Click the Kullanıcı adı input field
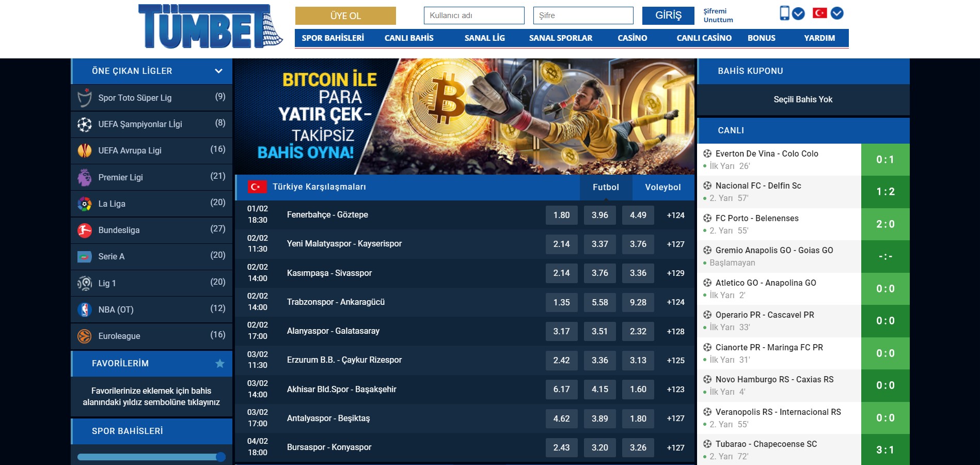This screenshot has width=980, height=465. [474, 16]
